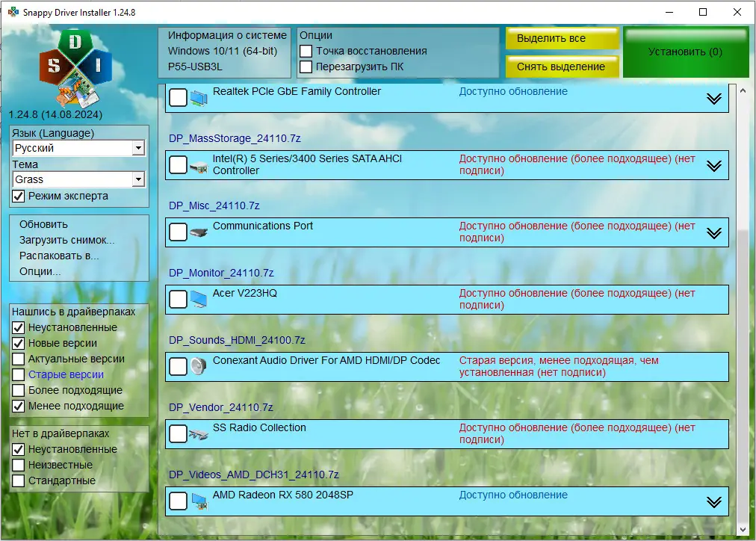Disable Режим эксперта
The height and width of the screenshot is (541, 756).
pos(18,196)
